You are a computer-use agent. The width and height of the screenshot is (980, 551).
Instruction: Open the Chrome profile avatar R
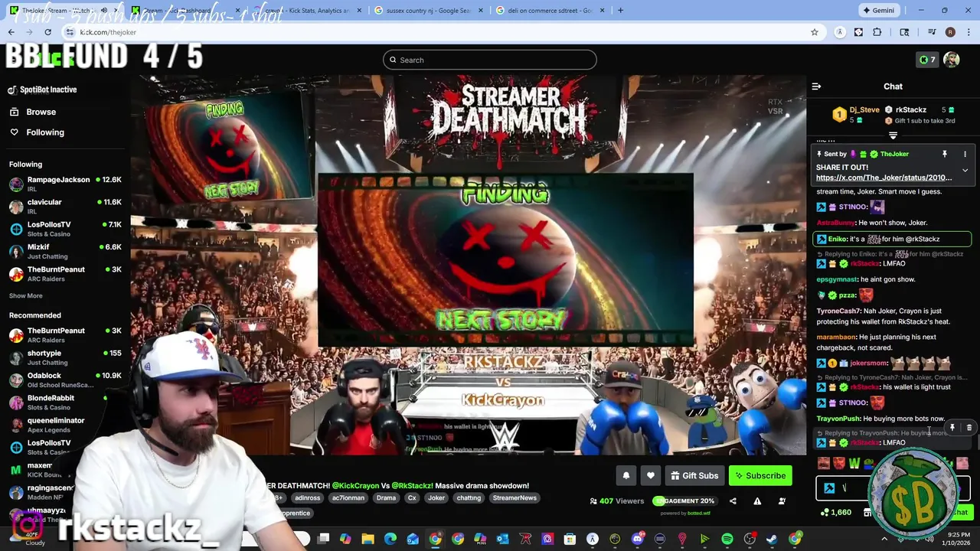[950, 32]
